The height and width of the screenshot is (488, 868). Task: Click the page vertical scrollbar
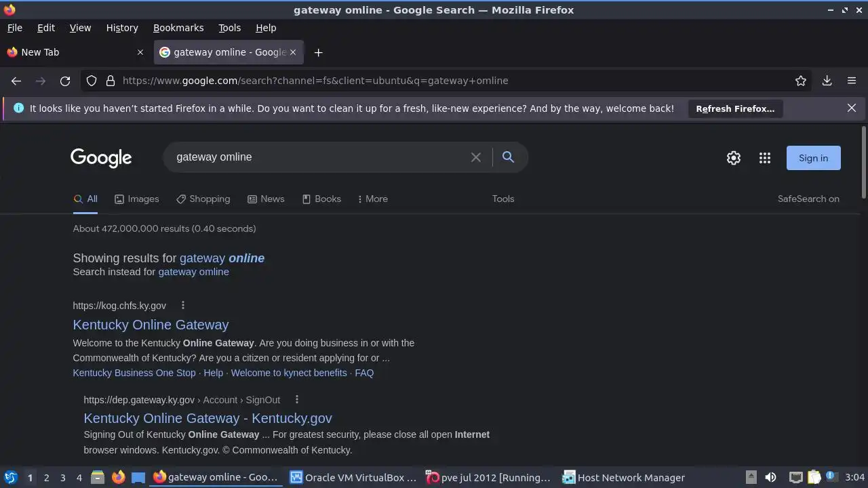pyautogui.click(x=863, y=163)
